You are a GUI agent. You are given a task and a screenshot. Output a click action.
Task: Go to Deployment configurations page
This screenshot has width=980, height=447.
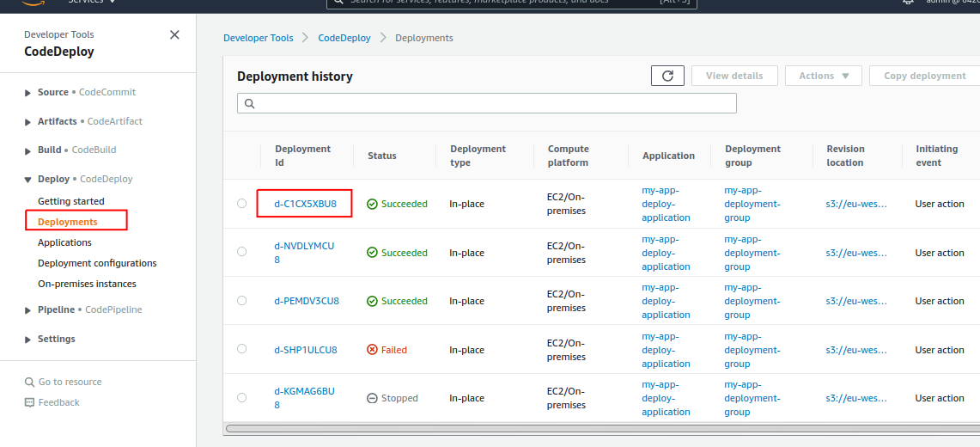pyautogui.click(x=97, y=263)
